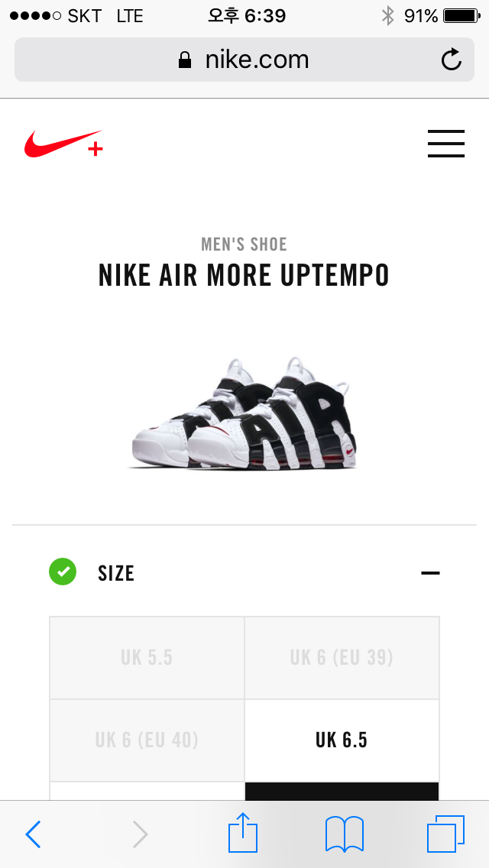The width and height of the screenshot is (489, 868).
Task: Select size UK 6.5
Action: pos(342,740)
